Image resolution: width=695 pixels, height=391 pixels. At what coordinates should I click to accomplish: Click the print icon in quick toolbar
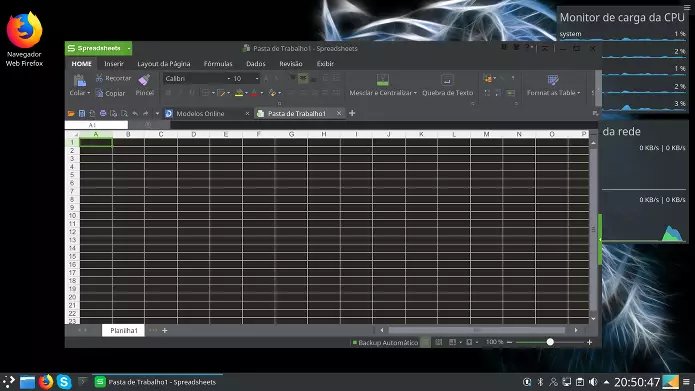pos(103,113)
